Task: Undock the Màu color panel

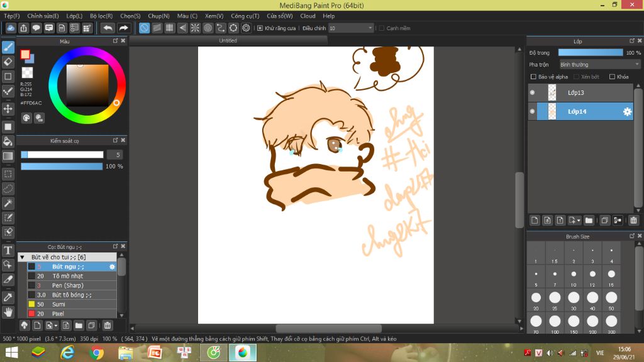Action: [116, 41]
